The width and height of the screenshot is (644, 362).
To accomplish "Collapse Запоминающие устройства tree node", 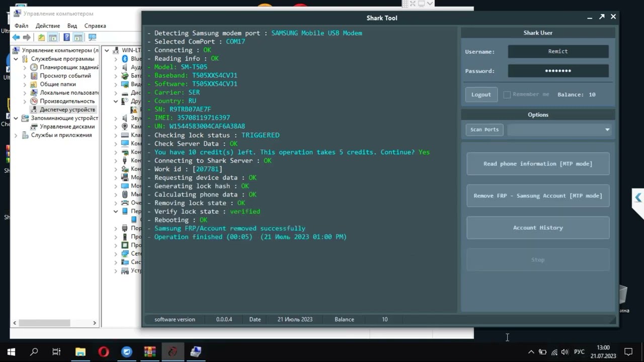I will [16, 118].
